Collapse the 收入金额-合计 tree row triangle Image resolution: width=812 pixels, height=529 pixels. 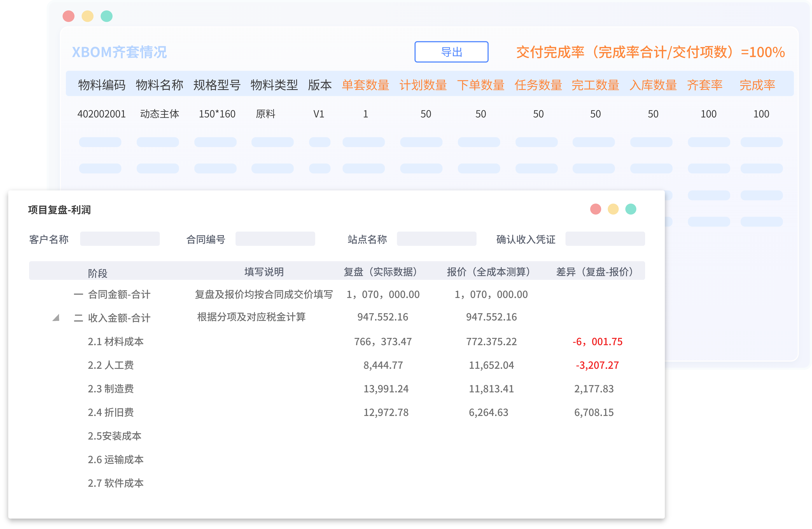click(56, 318)
